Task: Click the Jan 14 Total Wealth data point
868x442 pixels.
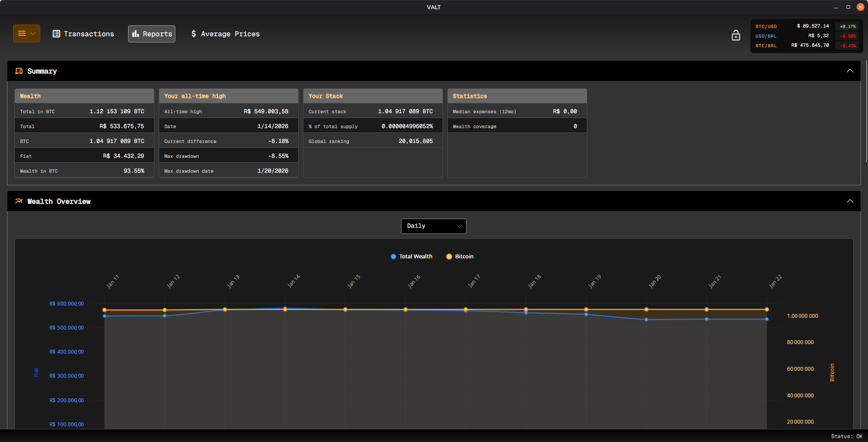Action: coord(285,308)
